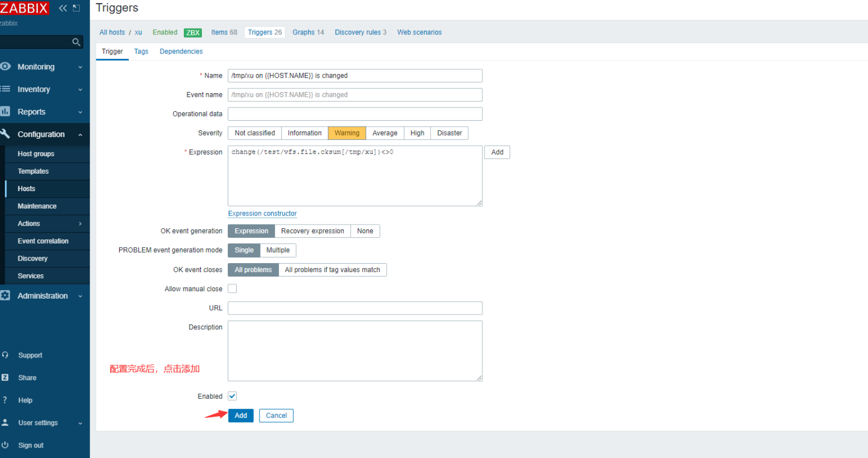868x458 pixels.
Task: Click the Name input field
Action: [x=355, y=76]
